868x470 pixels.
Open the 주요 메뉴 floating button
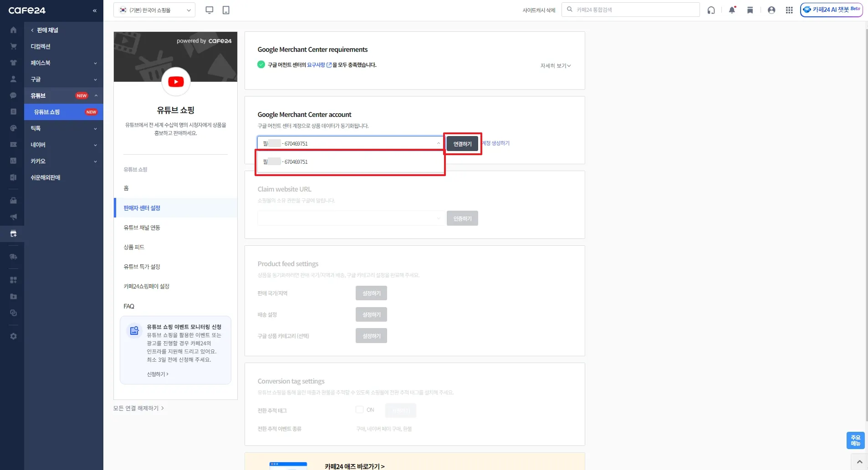tap(855, 440)
